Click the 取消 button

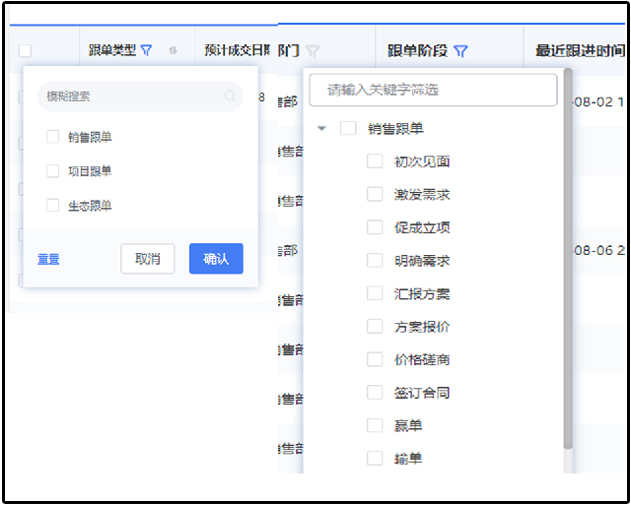pyautogui.click(x=148, y=259)
